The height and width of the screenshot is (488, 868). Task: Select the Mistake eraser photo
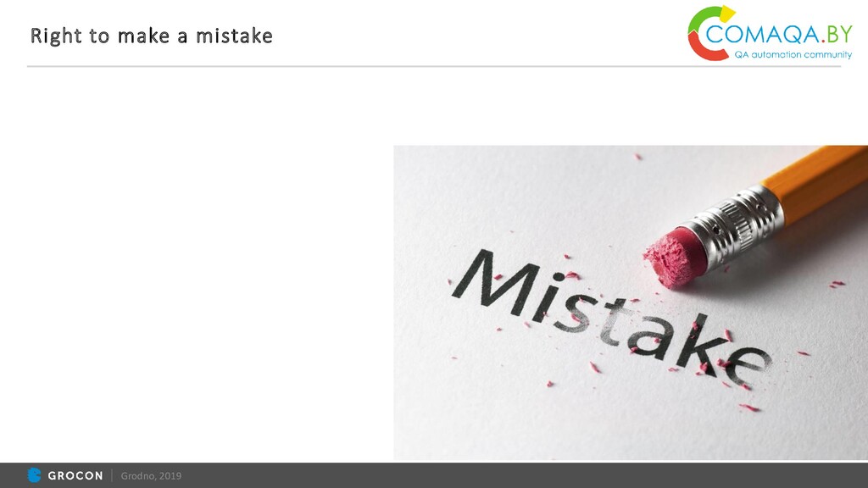pyautogui.click(x=631, y=302)
